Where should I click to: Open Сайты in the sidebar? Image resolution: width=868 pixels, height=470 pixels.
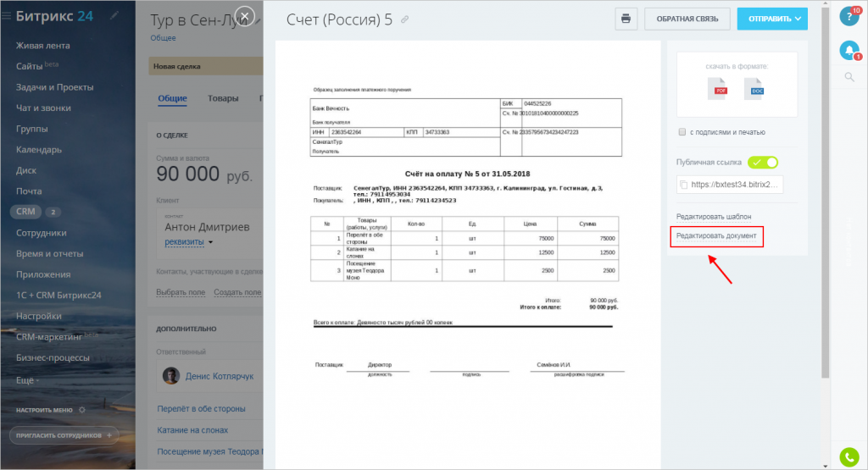(x=30, y=66)
